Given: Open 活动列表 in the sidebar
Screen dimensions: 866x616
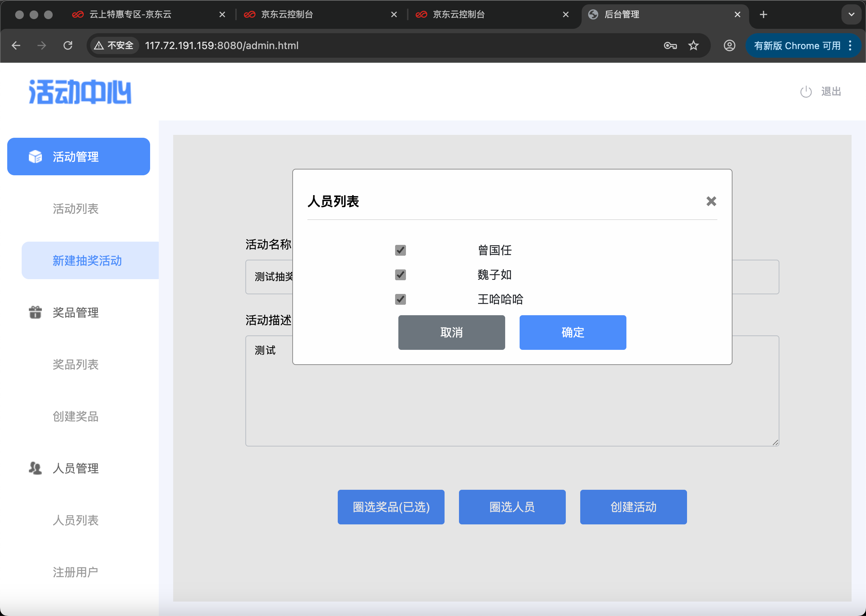Looking at the screenshot, I should [x=75, y=208].
